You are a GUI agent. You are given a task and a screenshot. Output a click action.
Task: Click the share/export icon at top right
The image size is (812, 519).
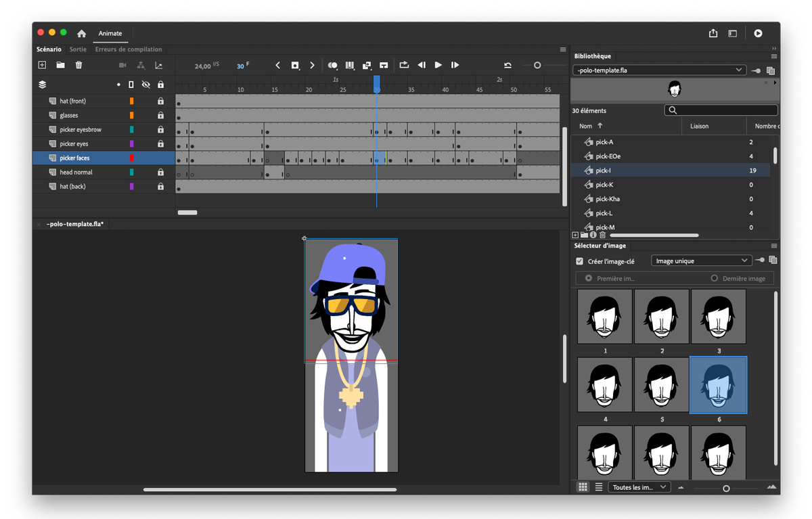pyautogui.click(x=713, y=33)
